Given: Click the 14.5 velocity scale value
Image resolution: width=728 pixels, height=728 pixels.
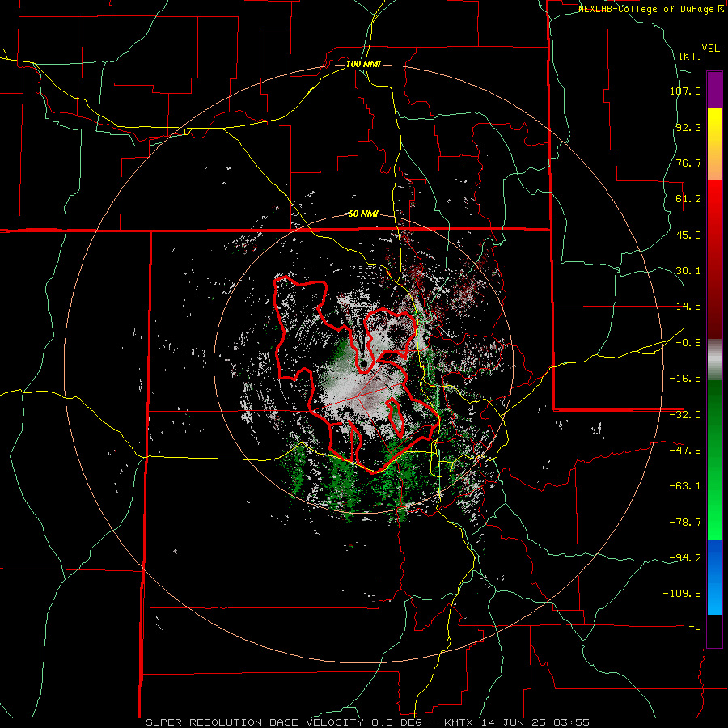Looking at the screenshot, I should pyautogui.click(x=688, y=307).
